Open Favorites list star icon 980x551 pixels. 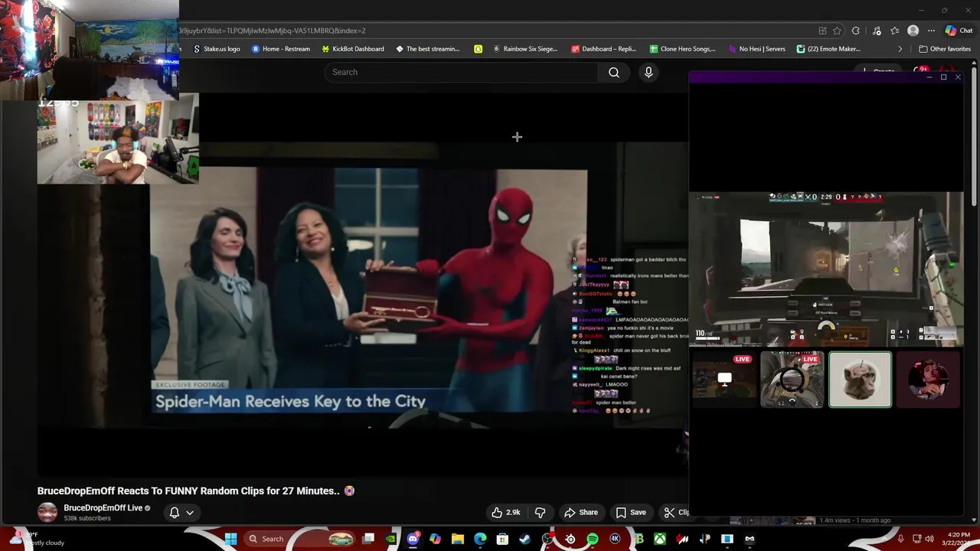[x=895, y=31]
